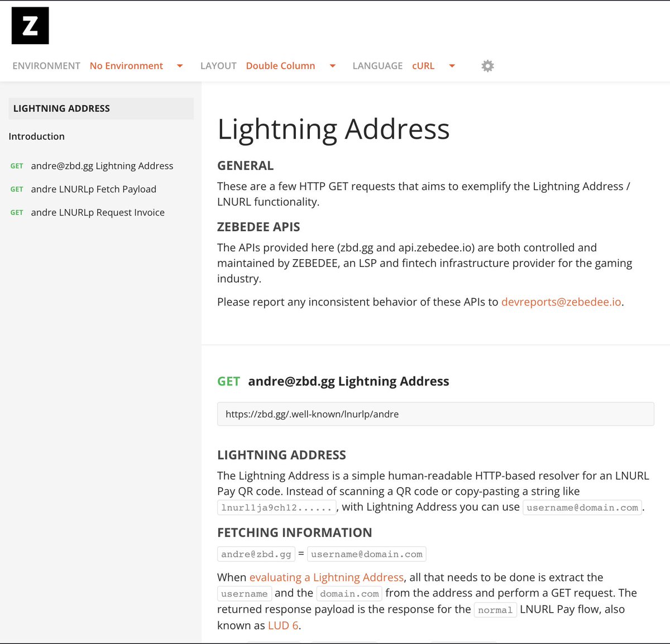Click the LAYOUT label
Viewport: 670px width, 644px height.
point(218,66)
